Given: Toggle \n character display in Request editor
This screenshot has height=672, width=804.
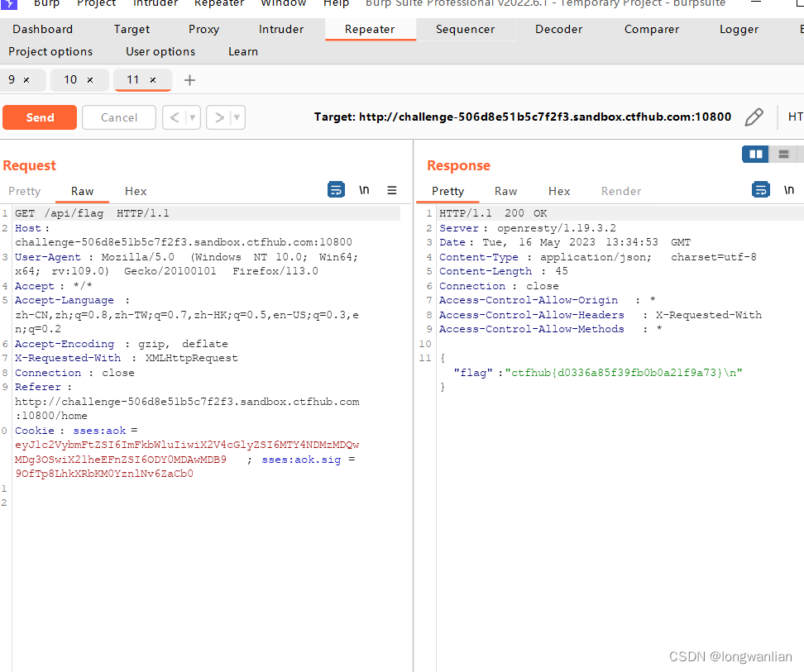Looking at the screenshot, I should pyautogui.click(x=364, y=189).
